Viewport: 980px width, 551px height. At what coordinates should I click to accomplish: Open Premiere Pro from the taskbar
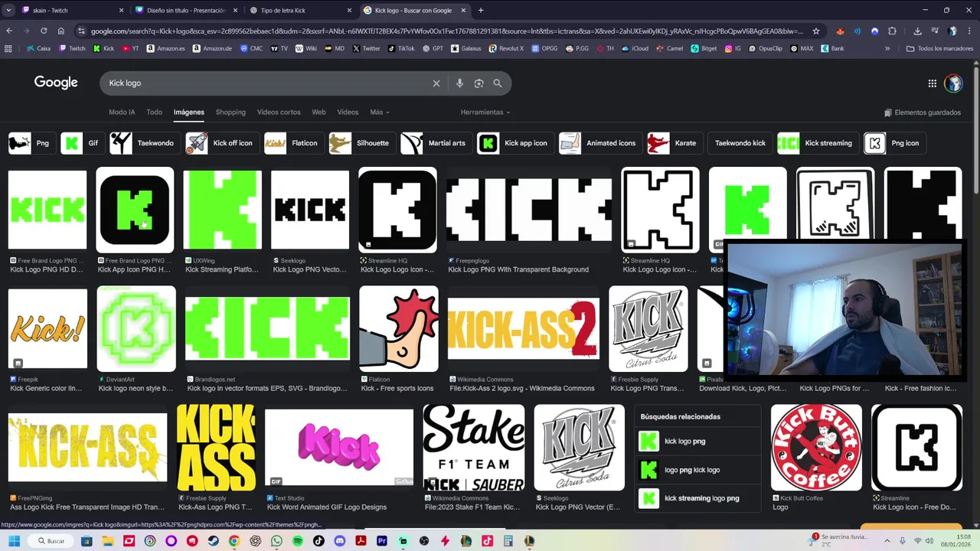(382, 541)
